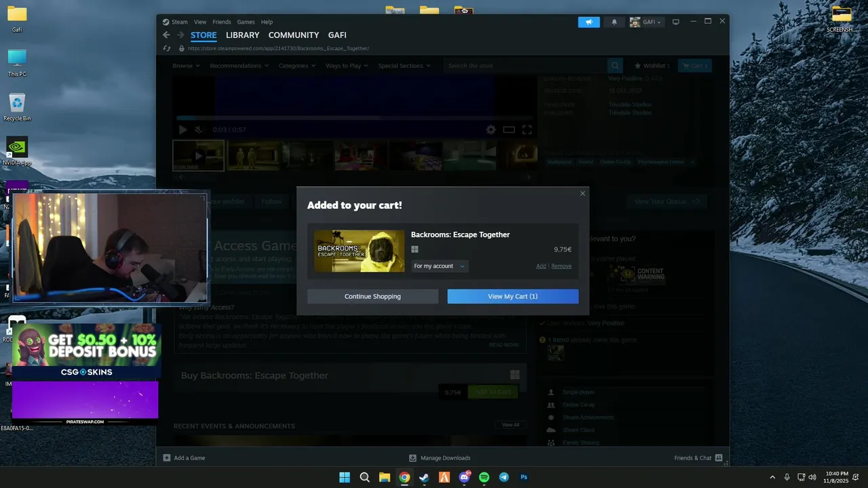Switch to Big Picture mode icon
The width and height of the screenshot is (868, 488).
pos(675,22)
